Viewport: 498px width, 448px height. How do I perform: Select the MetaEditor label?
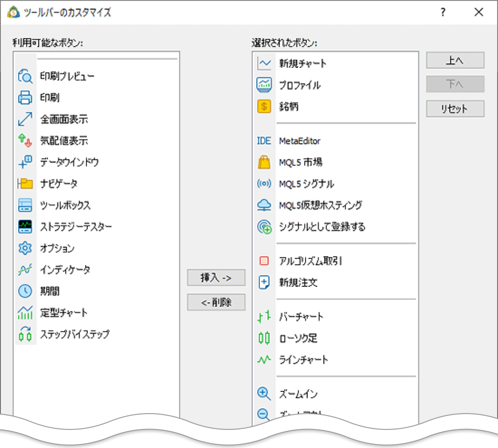point(300,141)
